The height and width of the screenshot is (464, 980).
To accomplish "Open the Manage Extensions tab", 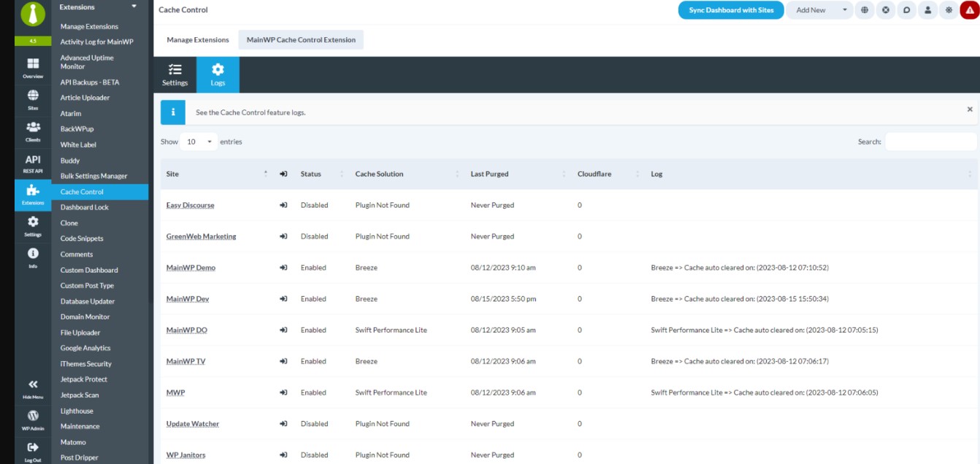I will click(x=198, y=39).
